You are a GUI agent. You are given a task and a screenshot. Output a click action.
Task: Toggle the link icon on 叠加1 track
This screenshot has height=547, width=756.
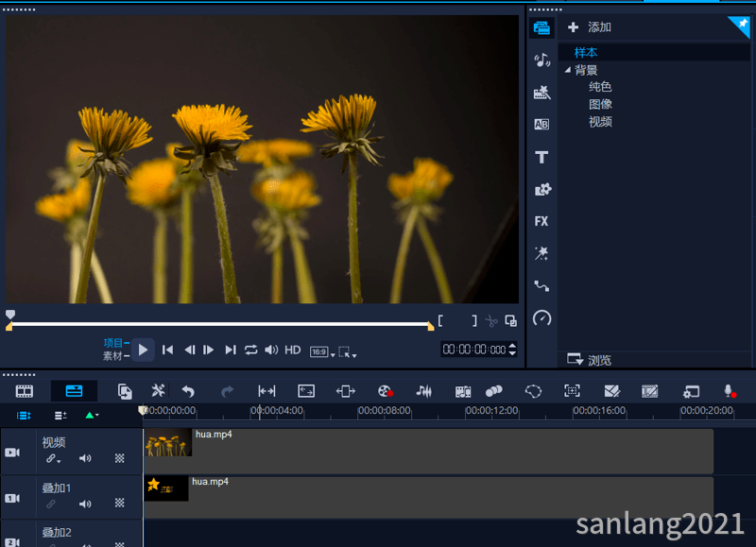click(x=51, y=504)
